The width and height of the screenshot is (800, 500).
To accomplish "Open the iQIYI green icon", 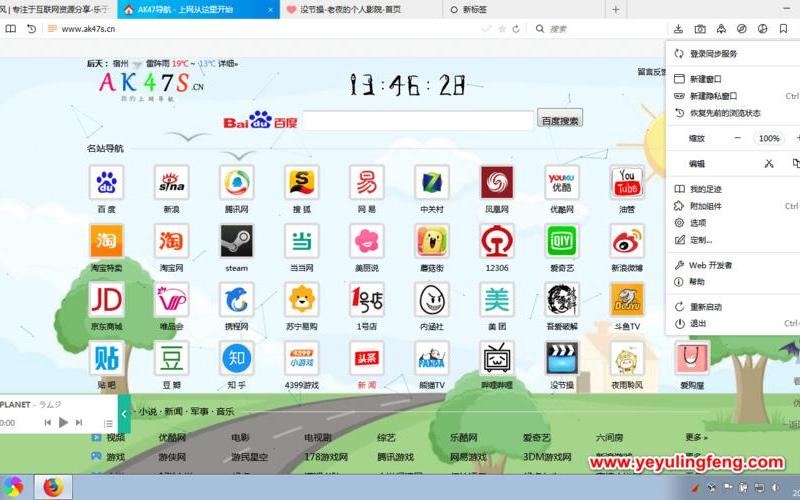I will coord(562,241).
